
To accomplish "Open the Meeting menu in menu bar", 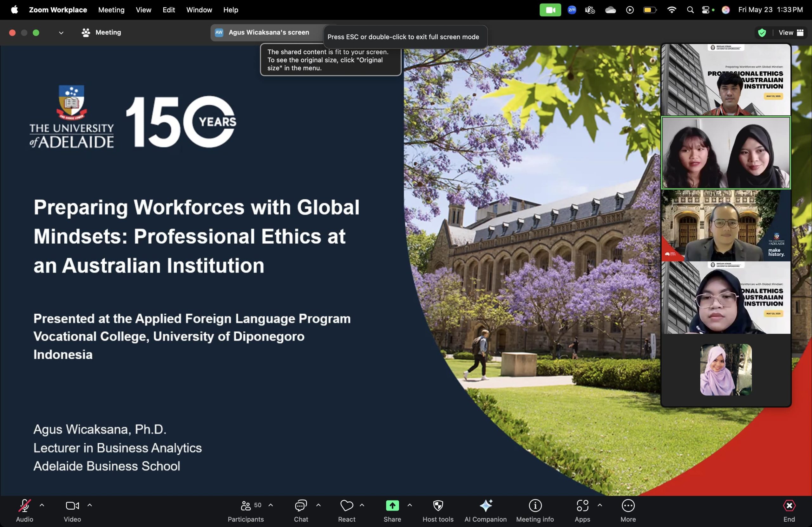I will click(x=111, y=10).
